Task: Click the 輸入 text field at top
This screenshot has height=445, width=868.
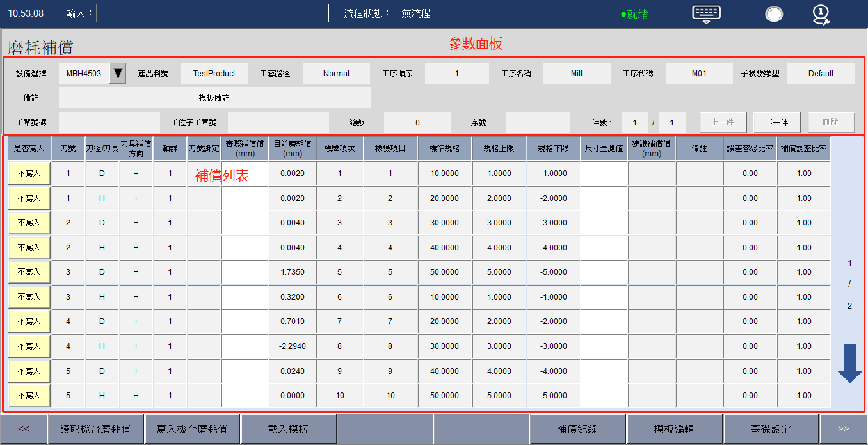Action: click(212, 13)
